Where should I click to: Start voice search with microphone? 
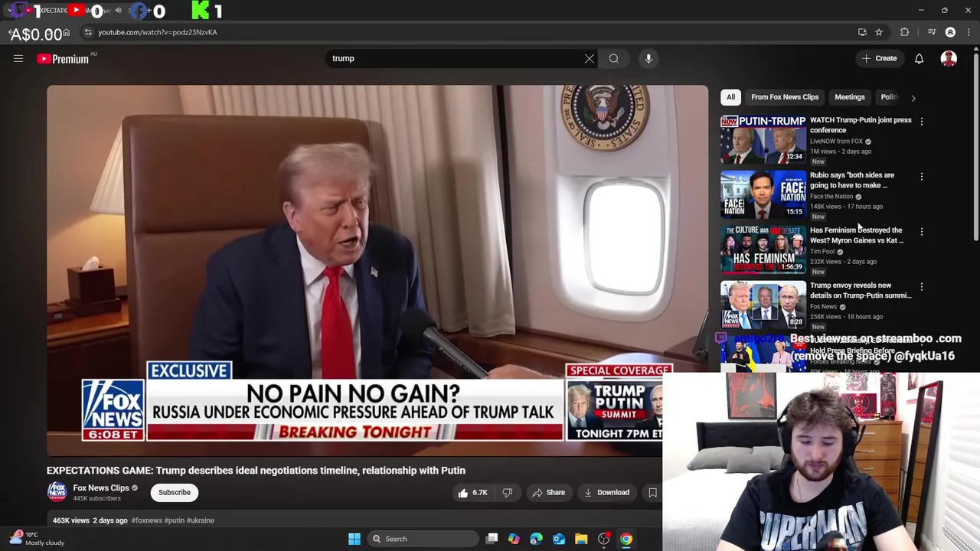[648, 59]
